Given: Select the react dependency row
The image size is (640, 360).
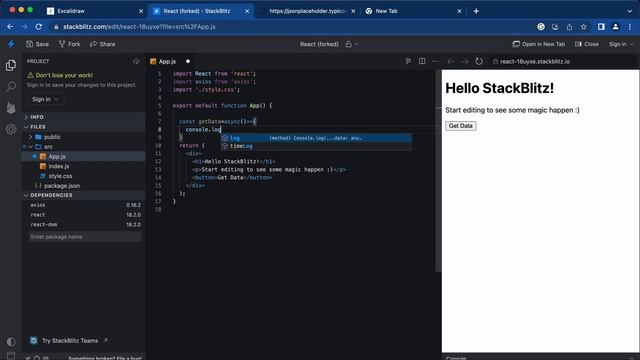Looking at the screenshot, I should coord(85,215).
